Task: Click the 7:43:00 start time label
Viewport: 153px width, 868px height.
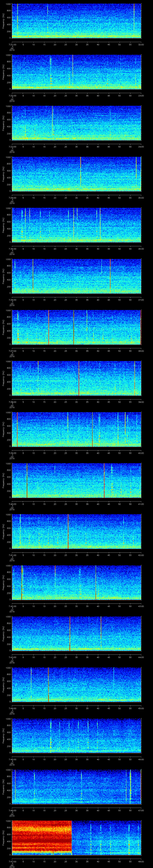Action: tap(12, 657)
